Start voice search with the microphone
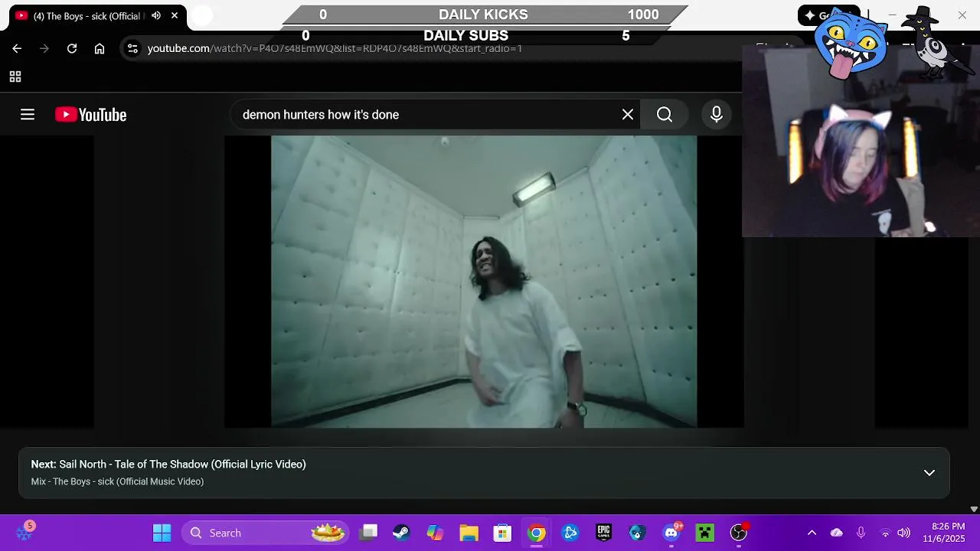The height and width of the screenshot is (551, 980). coord(717,115)
